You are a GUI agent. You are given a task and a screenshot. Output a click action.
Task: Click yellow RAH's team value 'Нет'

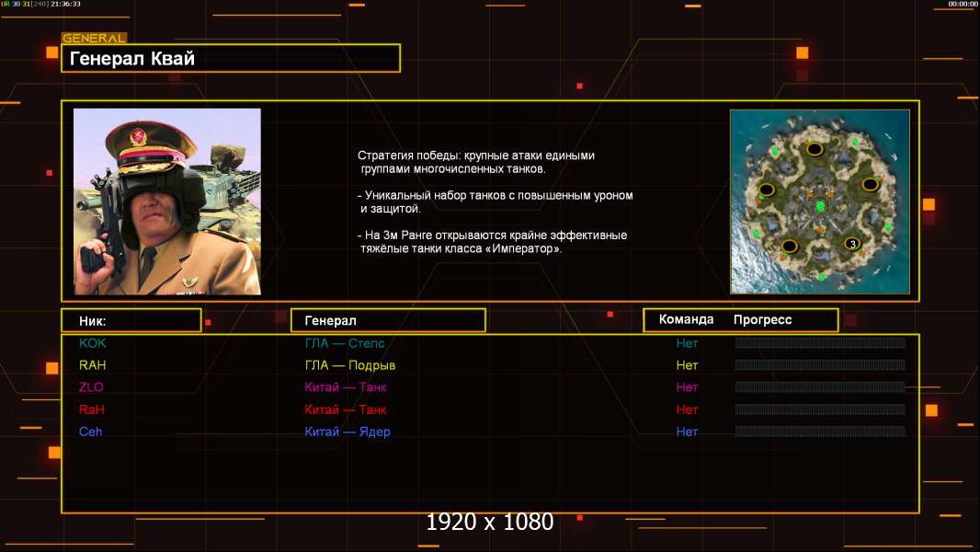pyautogui.click(x=687, y=365)
